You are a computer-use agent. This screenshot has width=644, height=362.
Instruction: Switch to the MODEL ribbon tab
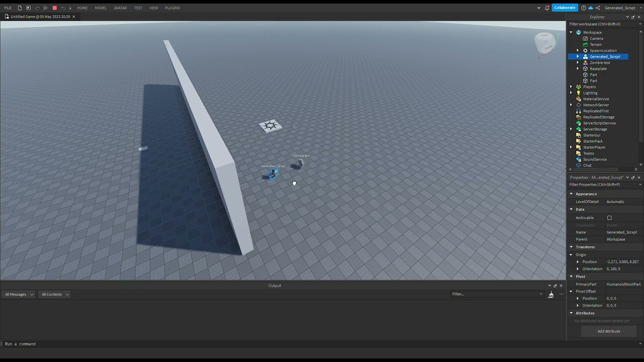click(x=101, y=8)
